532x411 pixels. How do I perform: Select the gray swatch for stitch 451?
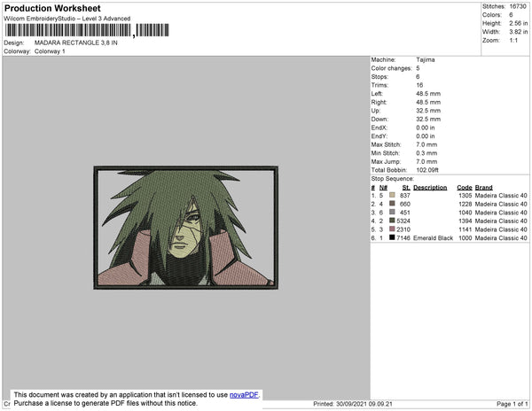(392, 212)
